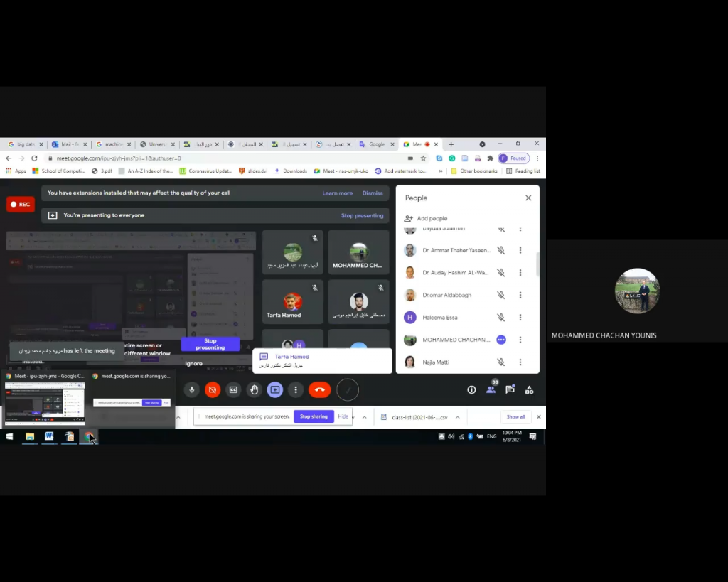Close the People side panel
This screenshot has height=582, width=728.
528,198
